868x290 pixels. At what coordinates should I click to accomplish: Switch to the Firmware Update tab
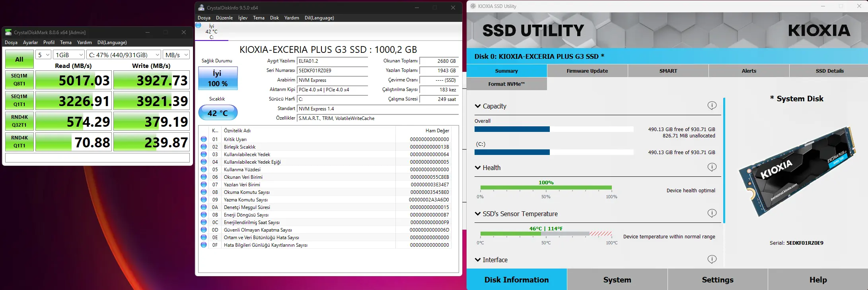tap(587, 71)
